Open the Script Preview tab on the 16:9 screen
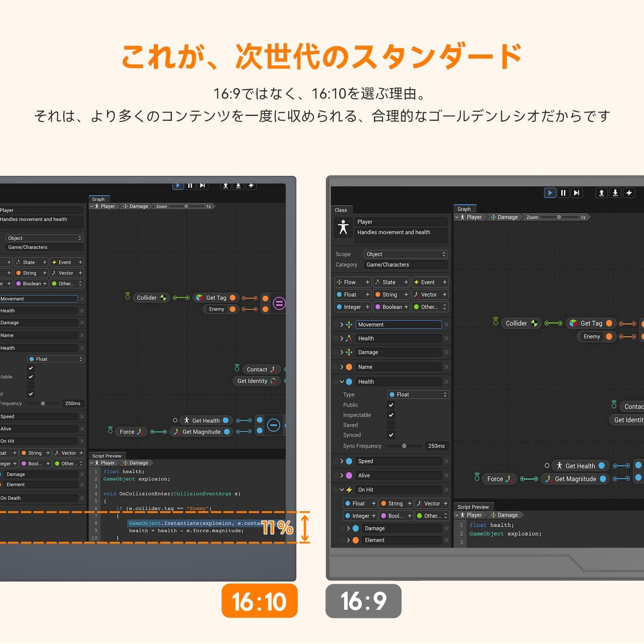 473,507
